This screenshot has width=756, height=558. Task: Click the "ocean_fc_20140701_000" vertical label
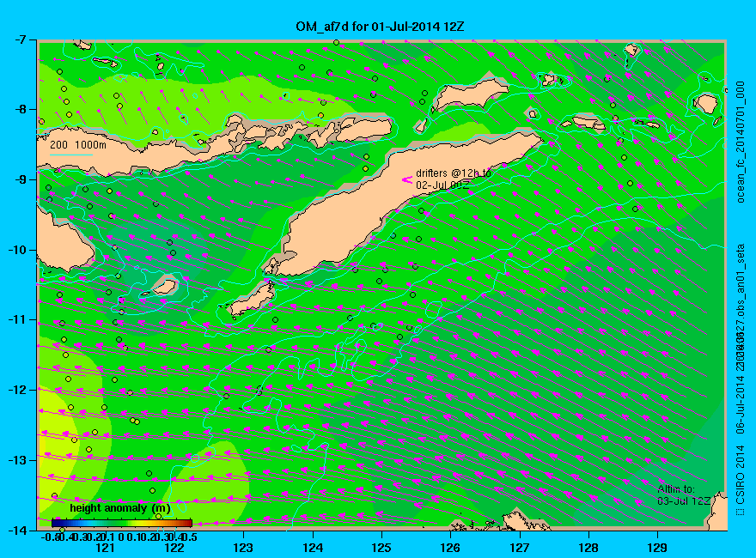point(741,143)
